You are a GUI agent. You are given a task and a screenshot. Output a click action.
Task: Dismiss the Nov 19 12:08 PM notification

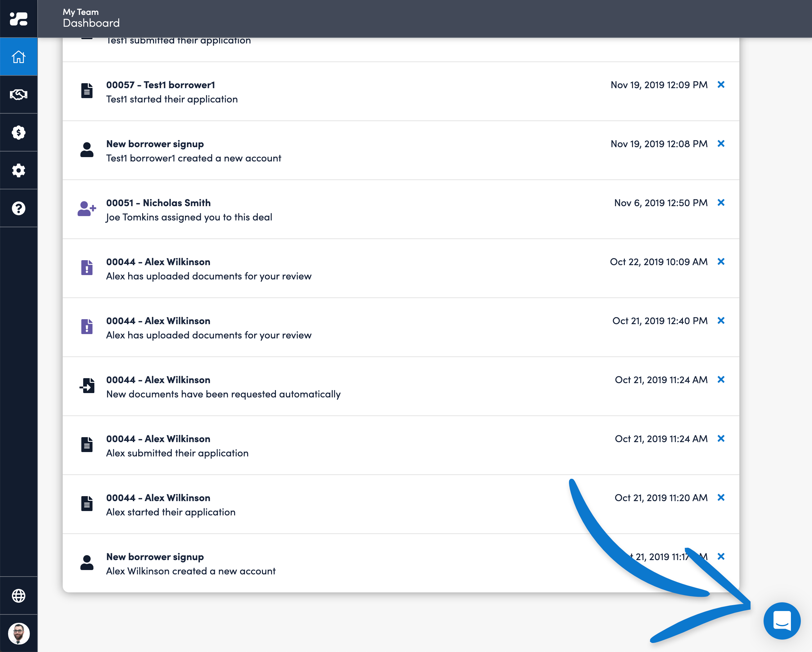pos(721,143)
